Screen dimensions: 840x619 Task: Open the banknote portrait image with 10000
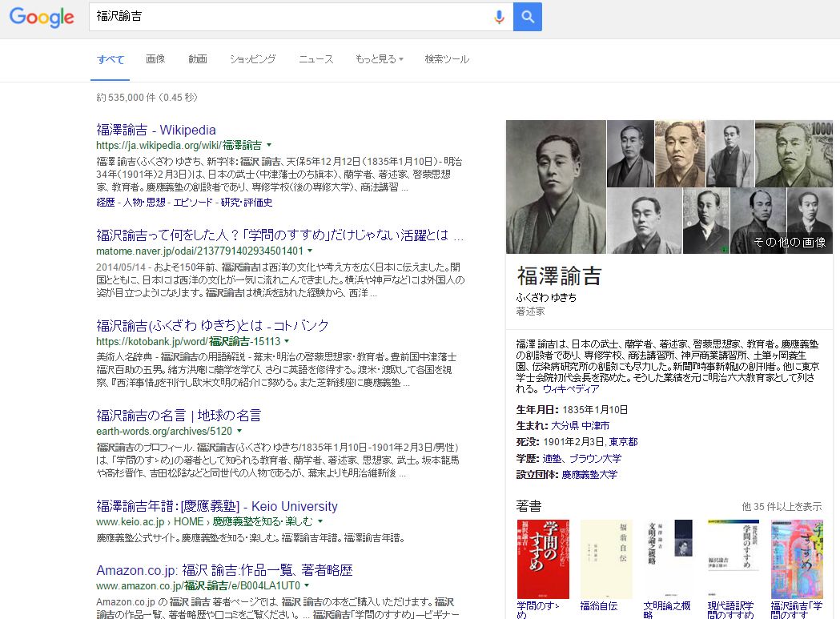coord(794,153)
